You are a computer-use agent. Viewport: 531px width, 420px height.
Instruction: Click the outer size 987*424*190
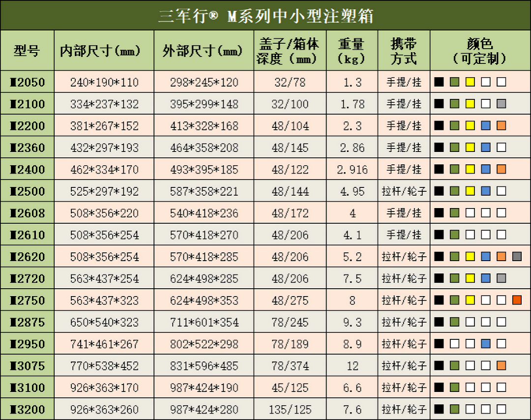204,388
